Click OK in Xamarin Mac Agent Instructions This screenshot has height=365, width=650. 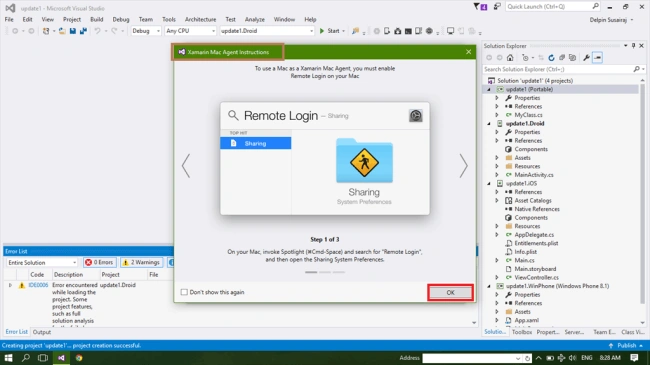pos(450,292)
